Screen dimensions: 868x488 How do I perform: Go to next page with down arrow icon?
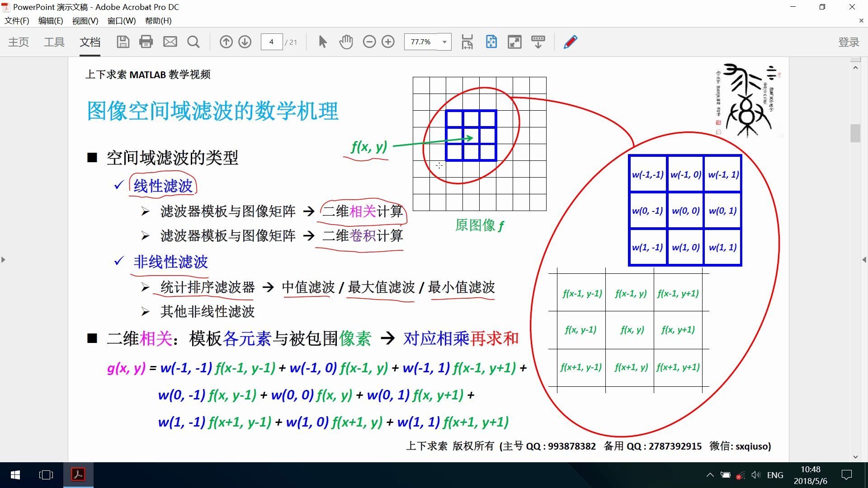[245, 42]
